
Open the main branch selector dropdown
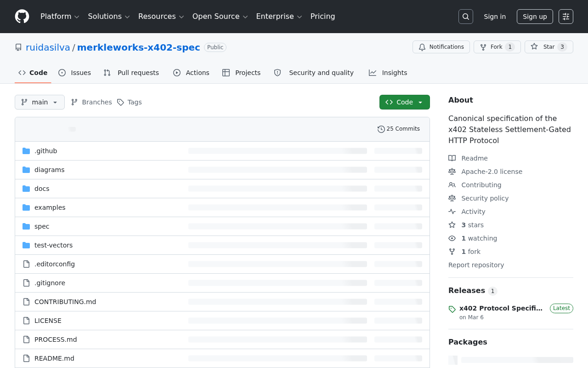[40, 102]
